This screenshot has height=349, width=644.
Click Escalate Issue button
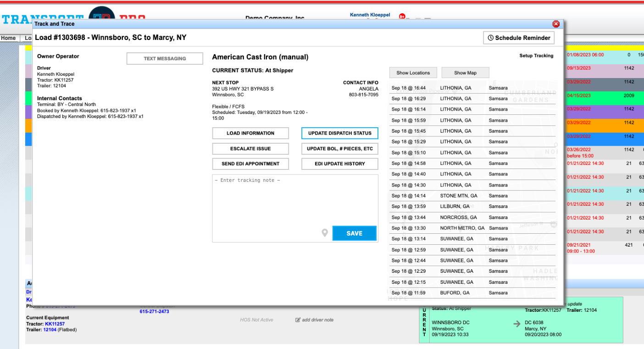(x=250, y=149)
